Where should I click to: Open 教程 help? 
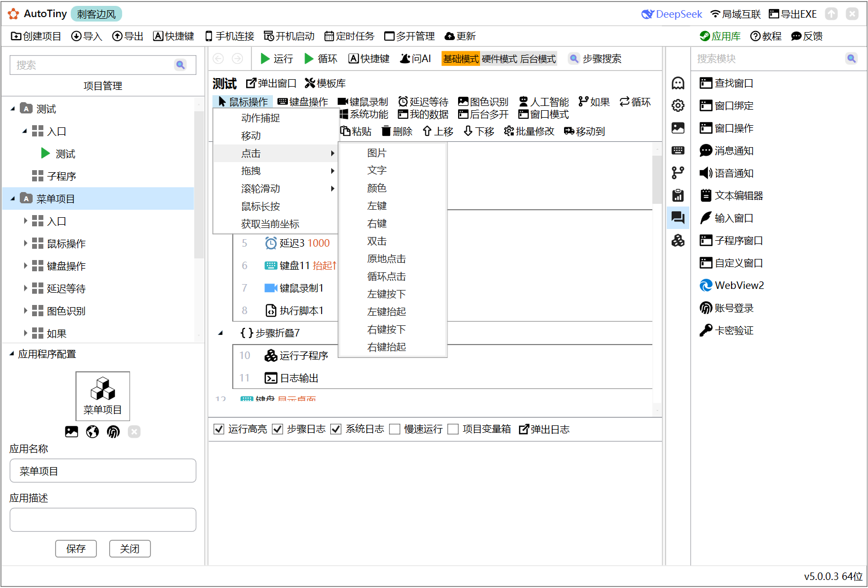coord(766,36)
